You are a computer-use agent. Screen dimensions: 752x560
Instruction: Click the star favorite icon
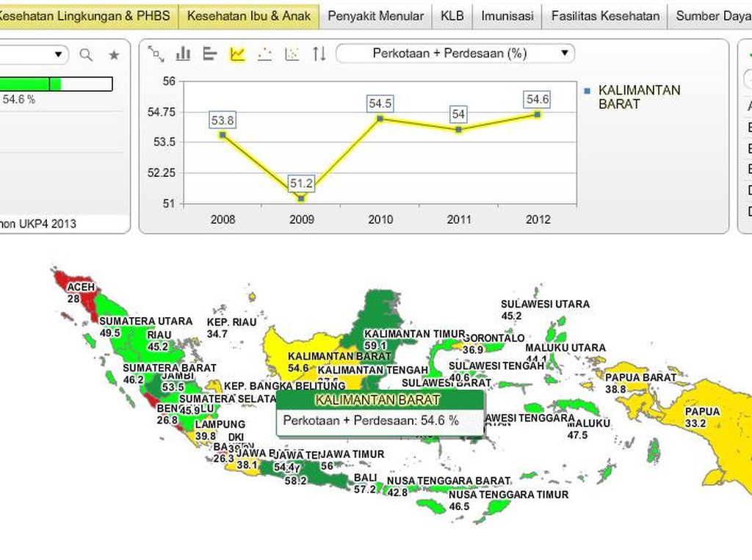tap(114, 55)
